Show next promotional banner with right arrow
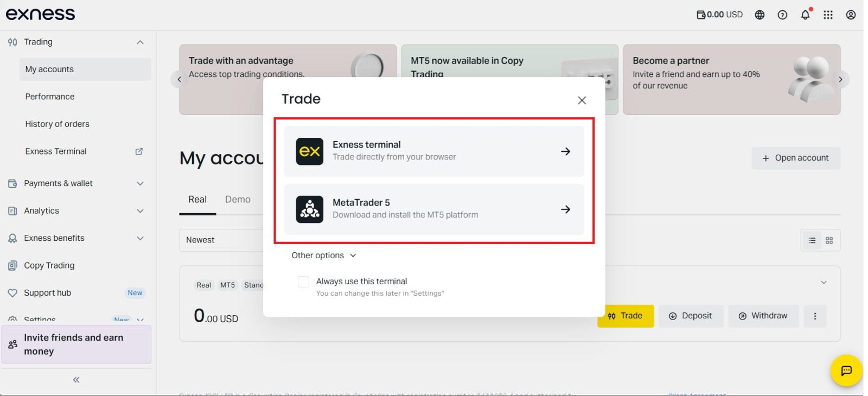868x396 pixels. [x=840, y=79]
